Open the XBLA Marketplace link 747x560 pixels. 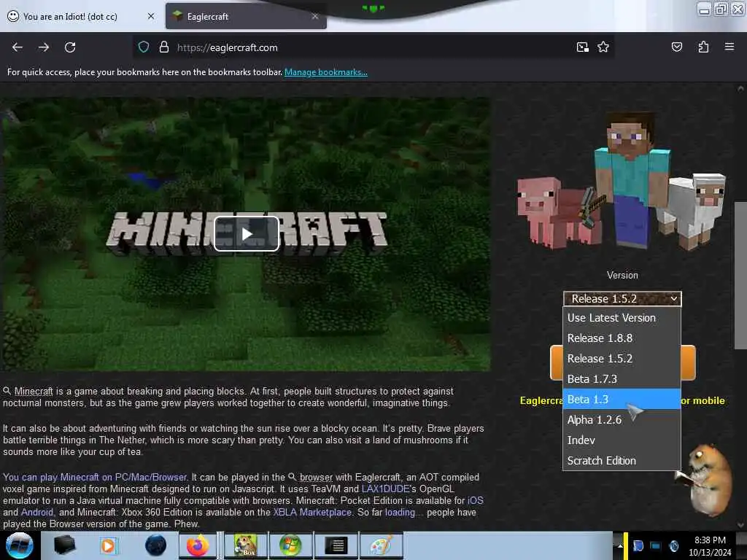[312, 513]
